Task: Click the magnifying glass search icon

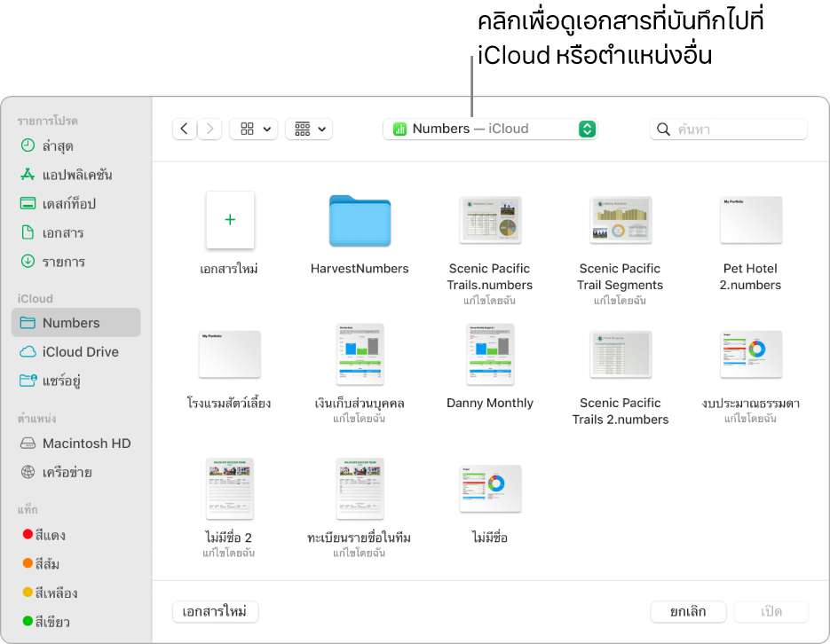Action: tap(663, 129)
